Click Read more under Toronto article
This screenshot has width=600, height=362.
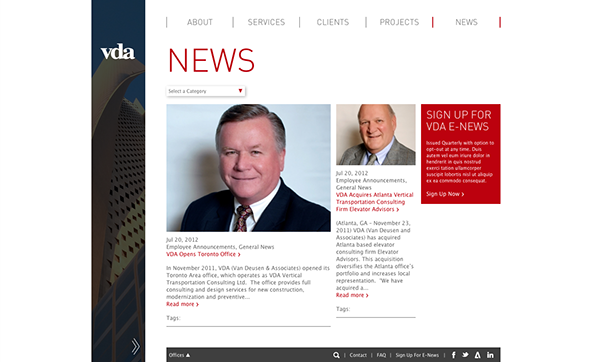coord(183,304)
